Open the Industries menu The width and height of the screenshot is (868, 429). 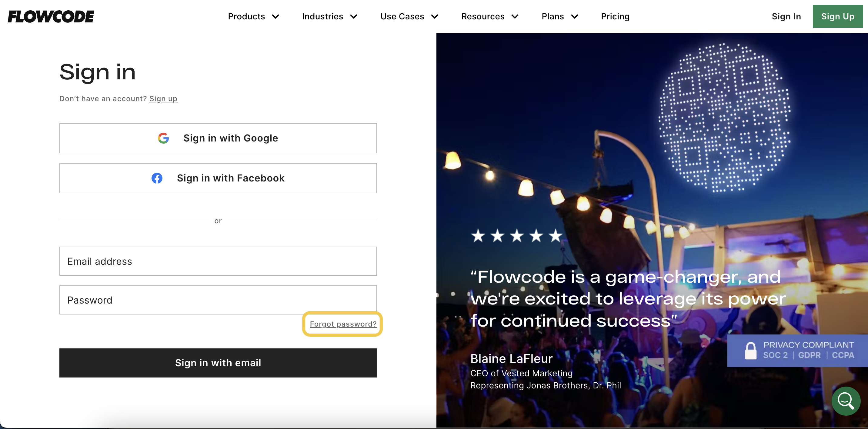329,16
